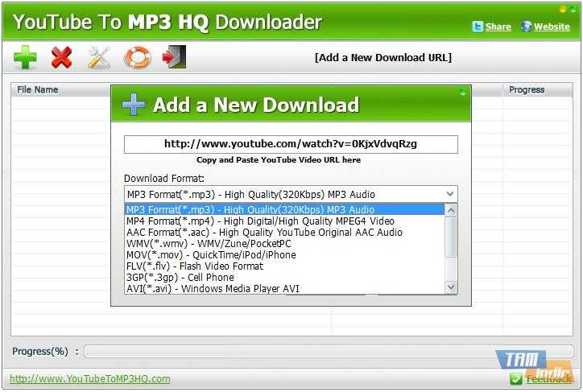Select MP4 Format MPEG4 Video option
This screenshot has height=392, width=583.
(284, 221)
